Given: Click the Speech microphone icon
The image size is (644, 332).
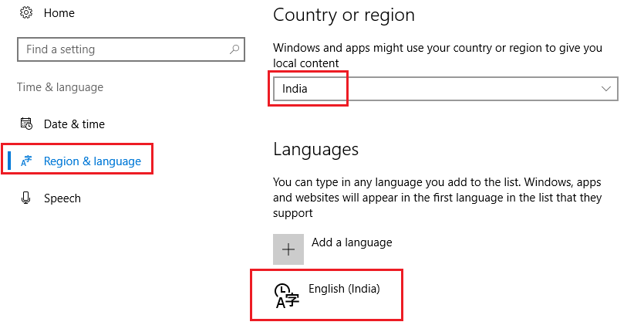Looking at the screenshot, I should (x=26, y=198).
